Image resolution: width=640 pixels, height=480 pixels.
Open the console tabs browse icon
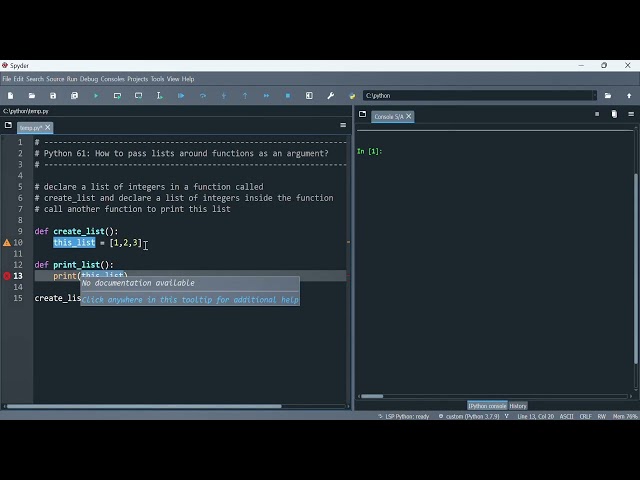(x=362, y=114)
